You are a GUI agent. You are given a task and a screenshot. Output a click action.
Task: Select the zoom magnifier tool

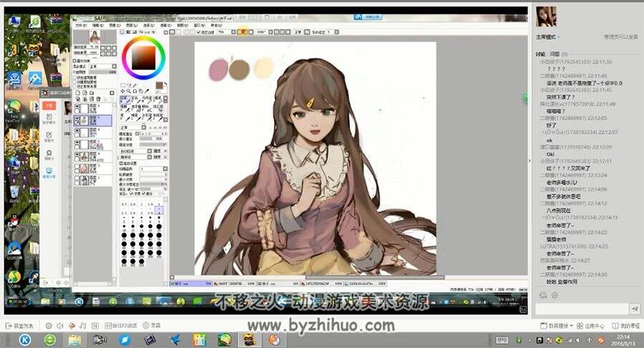129,91
